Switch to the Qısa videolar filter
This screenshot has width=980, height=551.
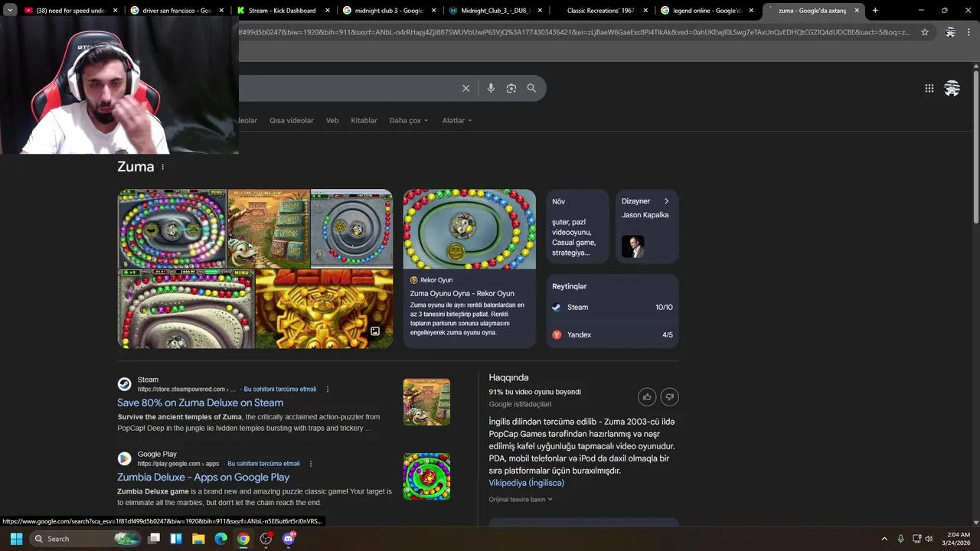[292, 120]
